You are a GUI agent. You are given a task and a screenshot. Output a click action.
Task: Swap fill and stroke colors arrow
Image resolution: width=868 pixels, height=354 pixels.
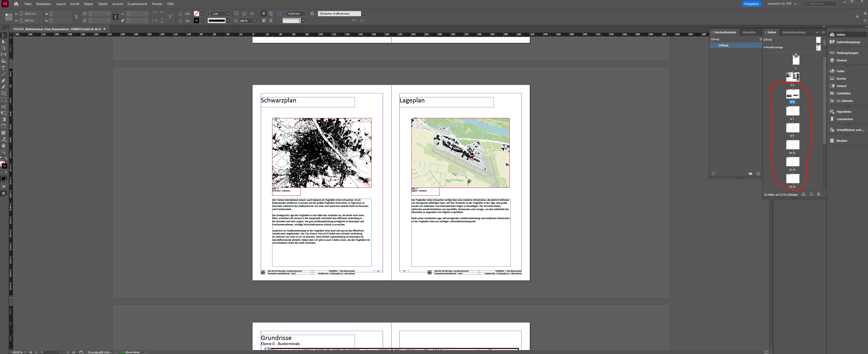point(6,158)
